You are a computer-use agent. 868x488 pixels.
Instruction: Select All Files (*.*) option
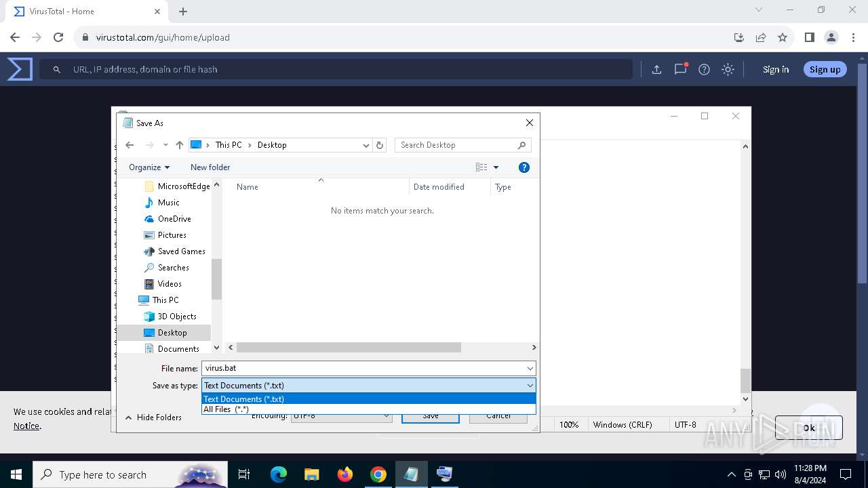[x=369, y=409]
